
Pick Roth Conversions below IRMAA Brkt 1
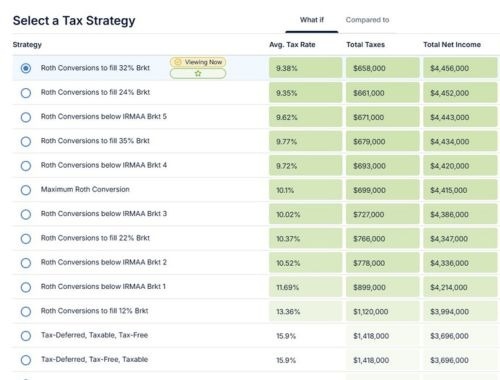tap(26, 287)
